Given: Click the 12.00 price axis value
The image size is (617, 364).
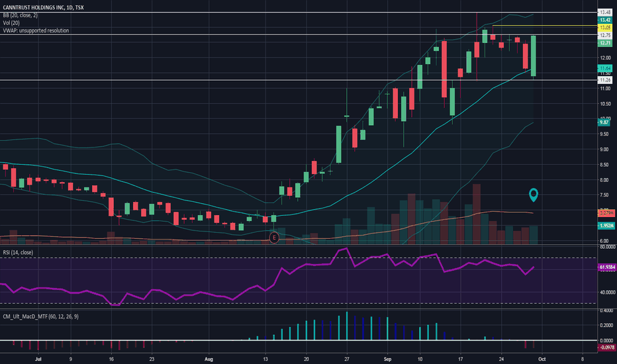Looking at the screenshot, I should click(x=605, y=58).
